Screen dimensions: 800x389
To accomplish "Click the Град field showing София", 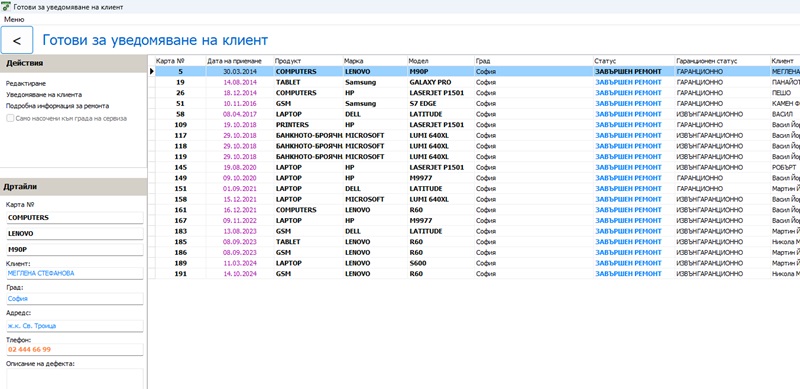I will pyautogui.click(x=74, y=299).
